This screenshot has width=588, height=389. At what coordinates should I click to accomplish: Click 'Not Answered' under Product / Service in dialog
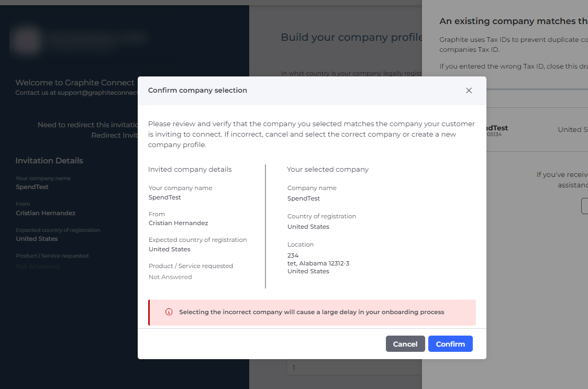pyautogui.click(x=170, y=277)
